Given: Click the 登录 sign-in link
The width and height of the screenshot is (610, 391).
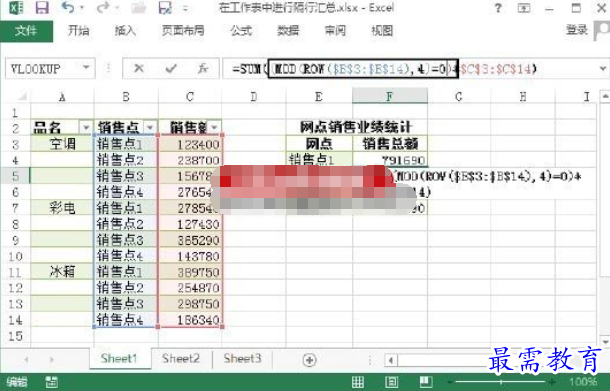Looking at the screenshot, I should click(577, 30).
